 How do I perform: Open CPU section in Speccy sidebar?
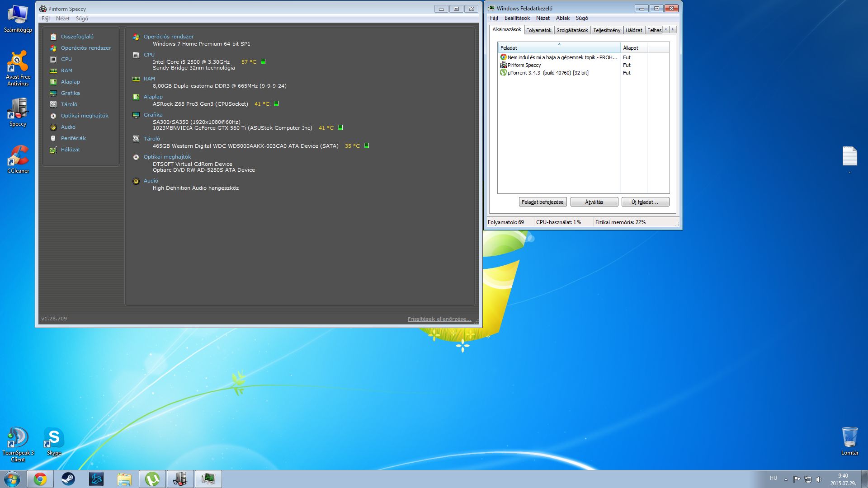pos(66,59)
